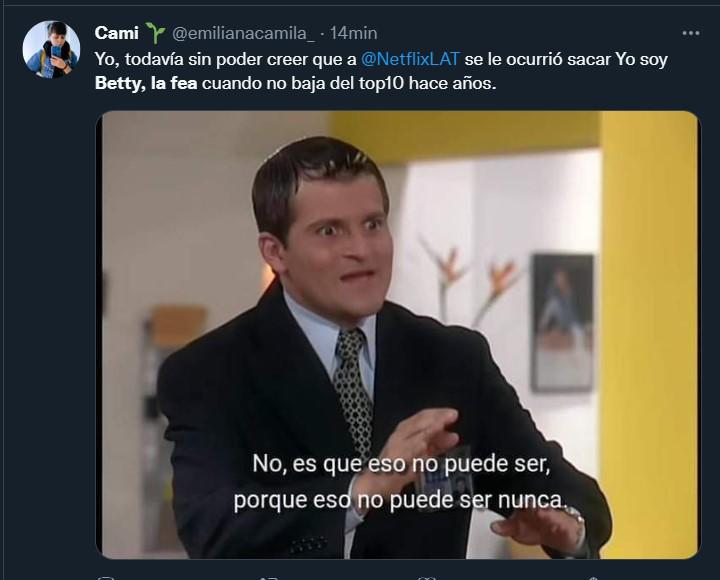
Task: Click the framed picture on the wall in image
Action: pos(562,323)
